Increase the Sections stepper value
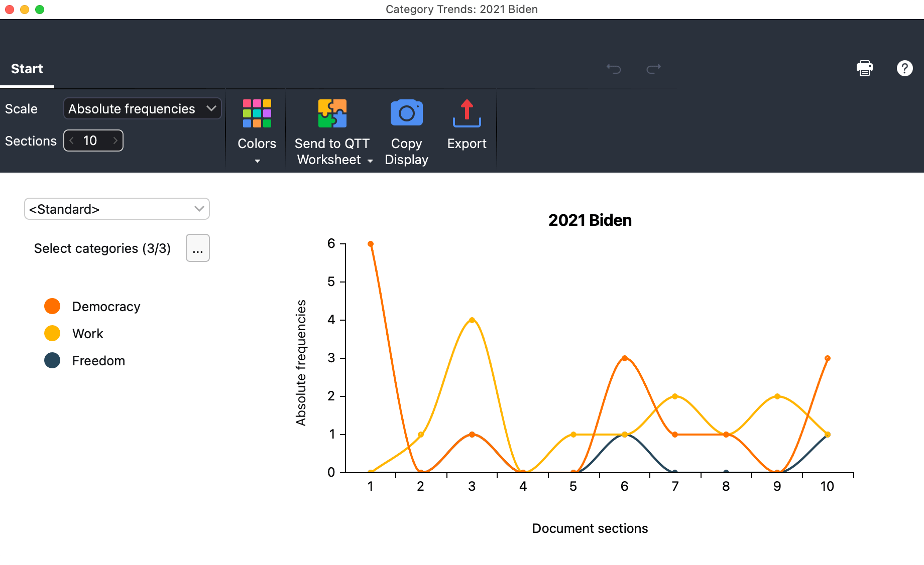The width and height of the screenshot is (924, 565). click(x=115, y=140)
